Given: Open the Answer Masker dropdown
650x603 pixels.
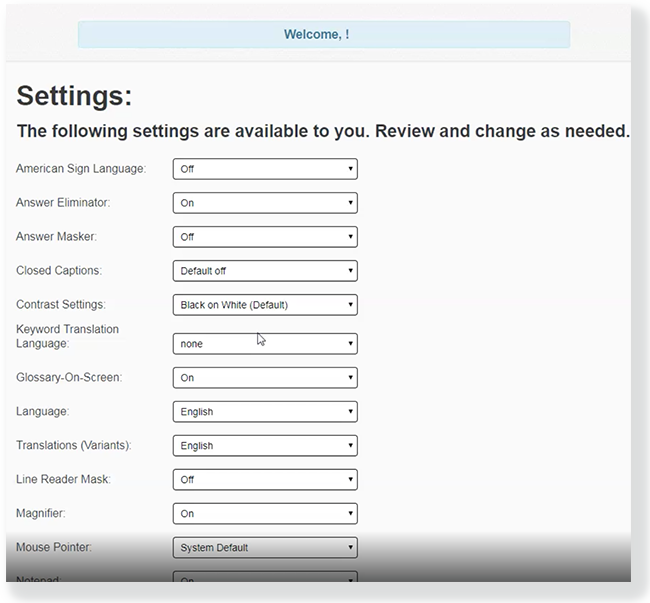Looking at the screenshot, I should [265, 237].
